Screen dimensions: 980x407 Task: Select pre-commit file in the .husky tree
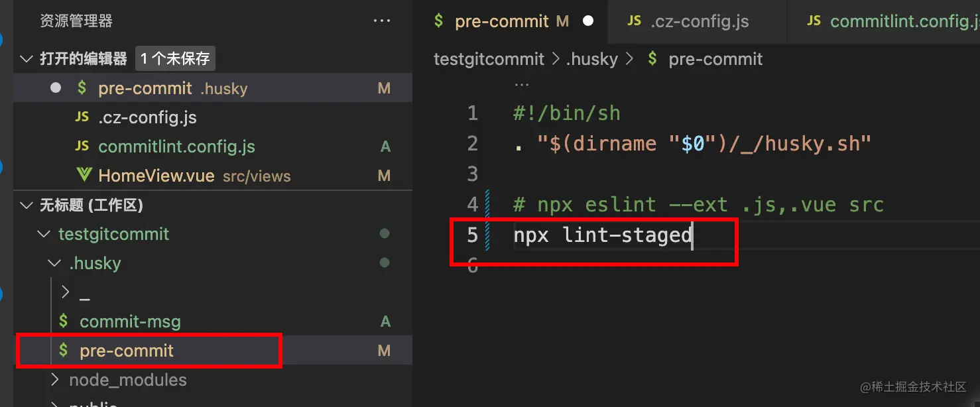tap(127, 351)
